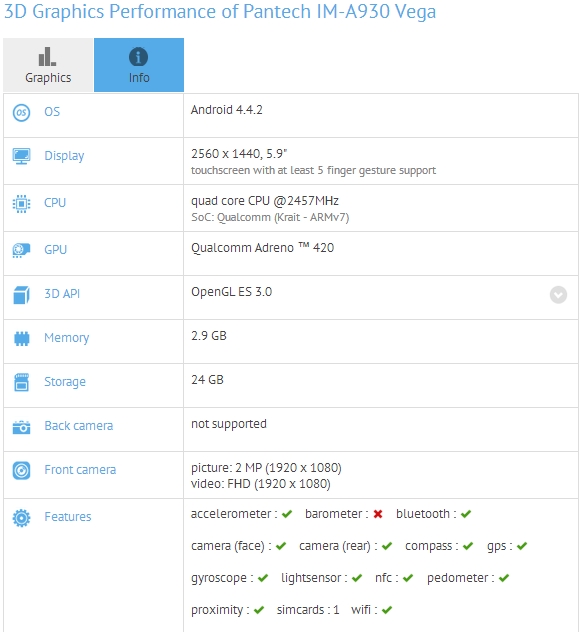
Task: Click the Front camera label
Action: click(80, 470)
